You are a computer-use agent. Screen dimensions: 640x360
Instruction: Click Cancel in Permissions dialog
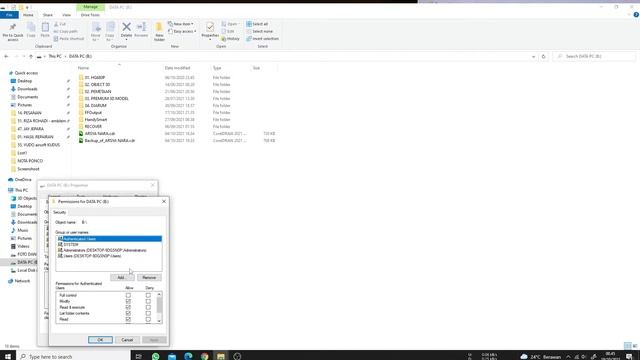point(127,340)
